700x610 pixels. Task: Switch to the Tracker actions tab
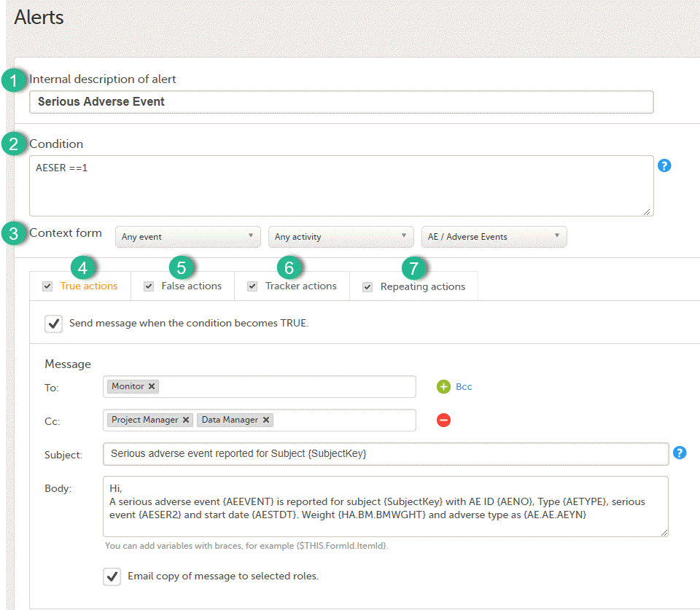click(x=300, y=286)
